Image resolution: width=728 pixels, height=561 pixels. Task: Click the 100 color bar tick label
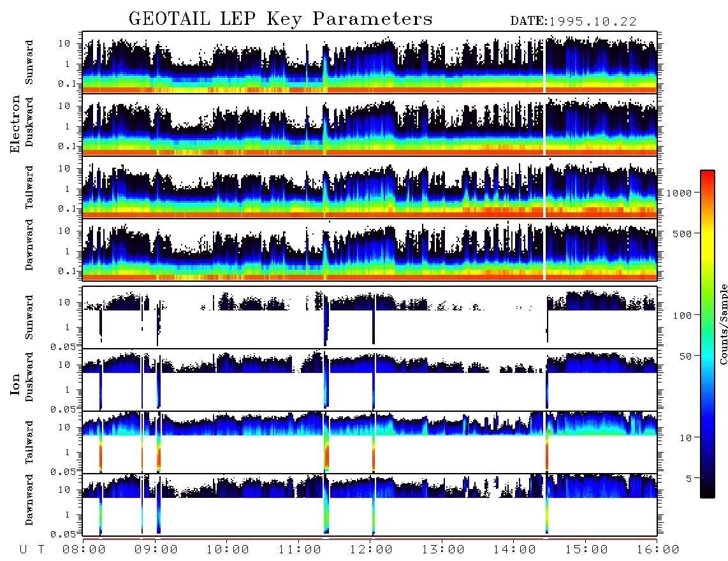point(682,316)
